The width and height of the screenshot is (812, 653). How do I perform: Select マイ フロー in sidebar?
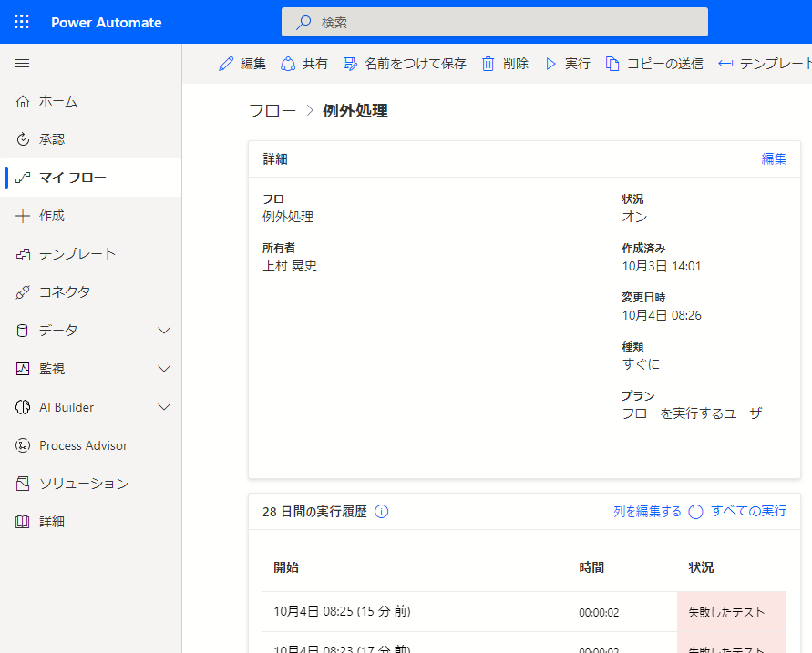(90, 178)
